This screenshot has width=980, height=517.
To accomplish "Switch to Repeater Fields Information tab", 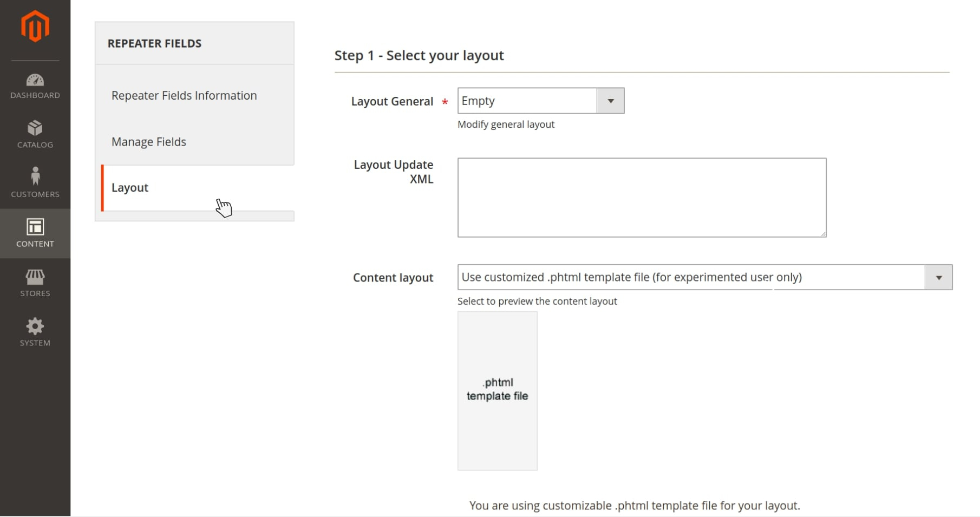I will tap(184, 96).
